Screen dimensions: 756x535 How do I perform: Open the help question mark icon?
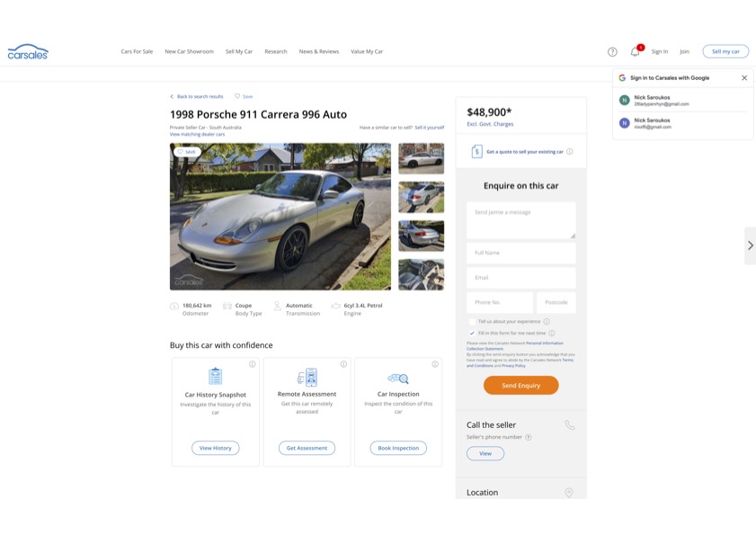click(612, 51)
